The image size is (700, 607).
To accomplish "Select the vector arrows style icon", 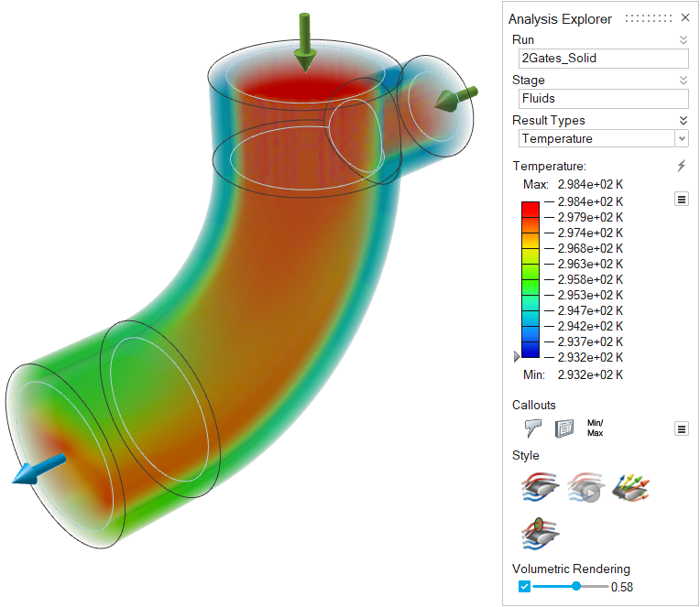I will point(630,488).
